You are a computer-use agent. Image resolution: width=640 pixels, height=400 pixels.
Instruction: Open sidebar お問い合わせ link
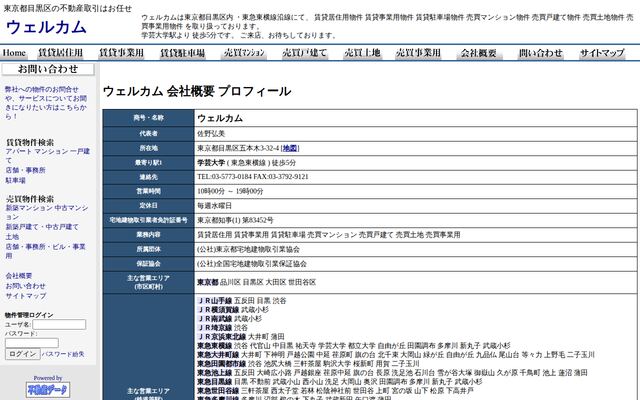click(x=25, y=286)
